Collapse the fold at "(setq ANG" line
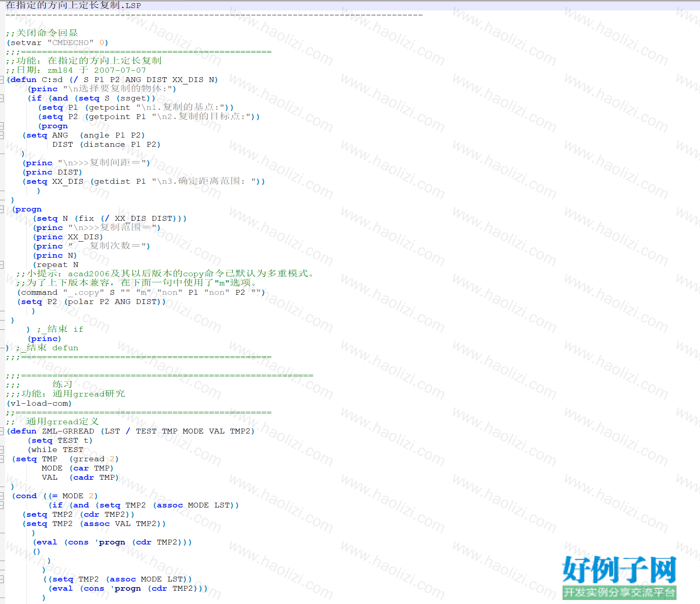The image size is (700, 604). pyautogui.click(x=2, y=135)
